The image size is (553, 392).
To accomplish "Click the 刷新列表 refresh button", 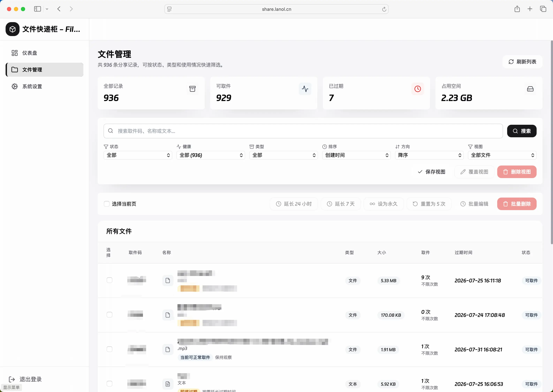I will pos(522,62).
